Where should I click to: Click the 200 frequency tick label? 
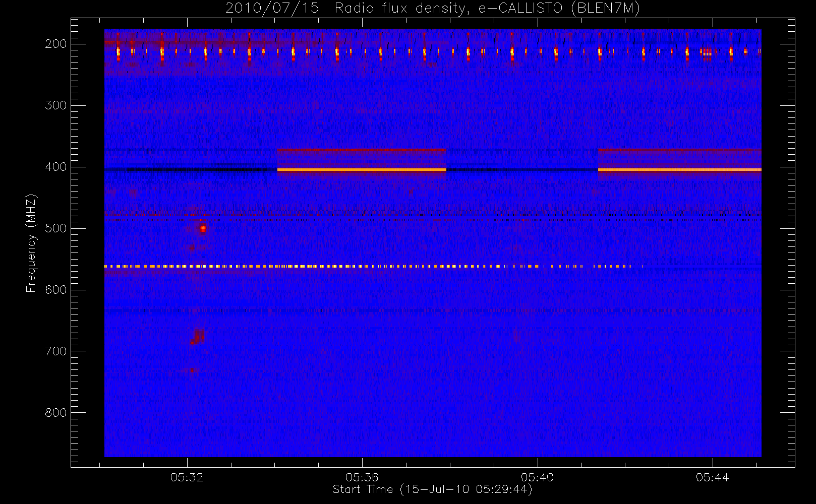(x=56, y=44)
